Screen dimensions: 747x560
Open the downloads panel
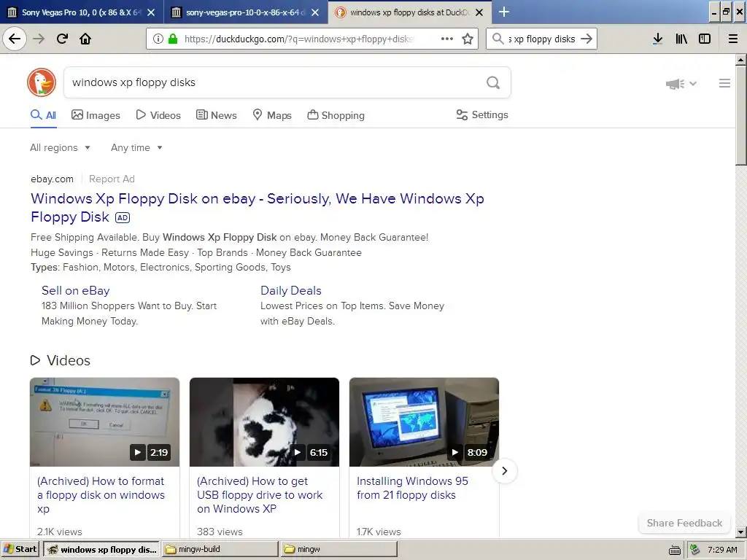(657, 39)
